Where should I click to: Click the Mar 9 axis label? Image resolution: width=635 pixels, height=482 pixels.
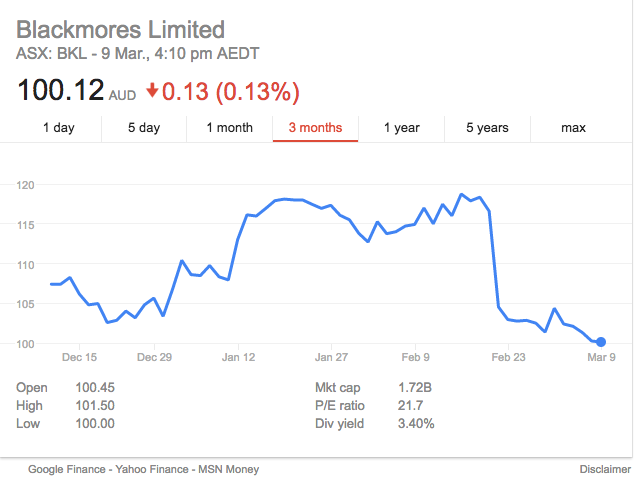601,357
